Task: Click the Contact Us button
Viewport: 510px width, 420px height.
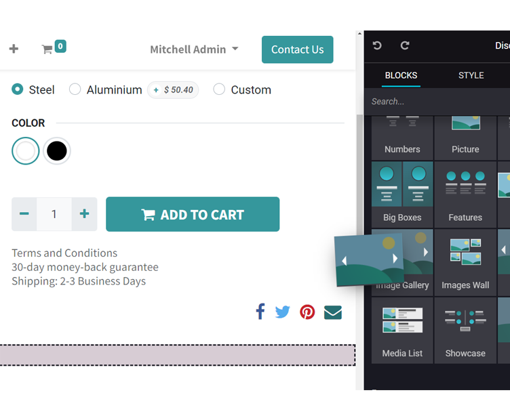Action: tap(297, 49)
